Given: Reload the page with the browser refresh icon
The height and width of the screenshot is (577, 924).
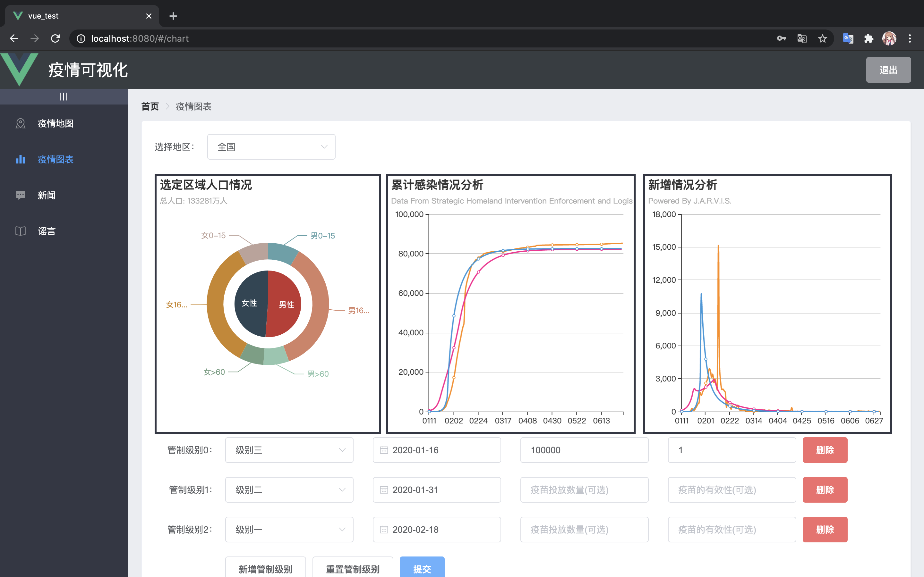Looking at the screenshot, I should (56, 38).
